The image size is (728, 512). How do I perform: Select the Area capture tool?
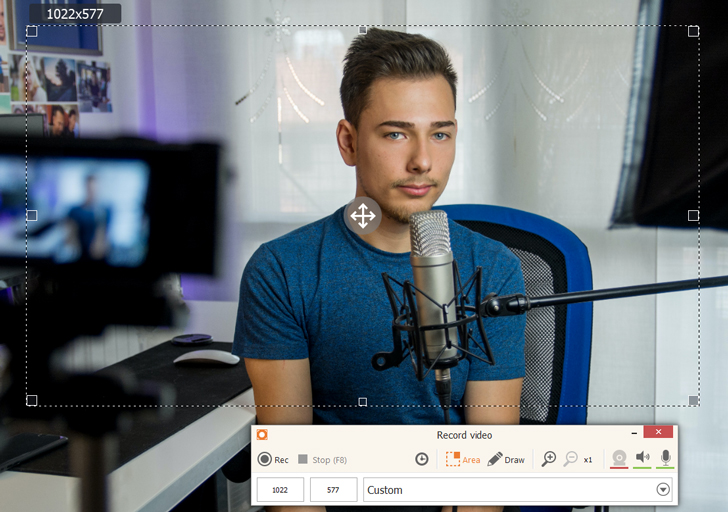pos(462,459)
